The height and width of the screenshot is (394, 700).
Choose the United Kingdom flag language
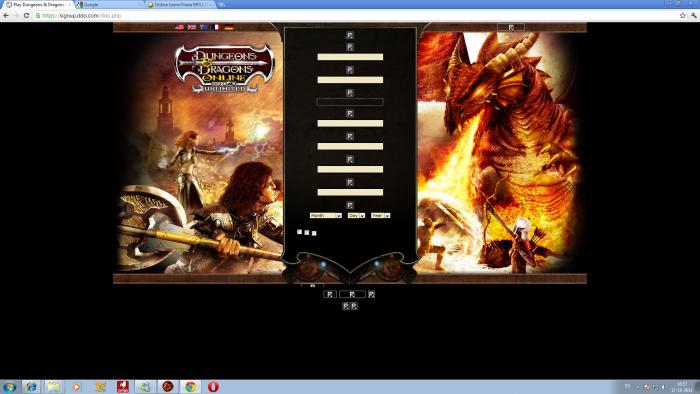[192, 27]
